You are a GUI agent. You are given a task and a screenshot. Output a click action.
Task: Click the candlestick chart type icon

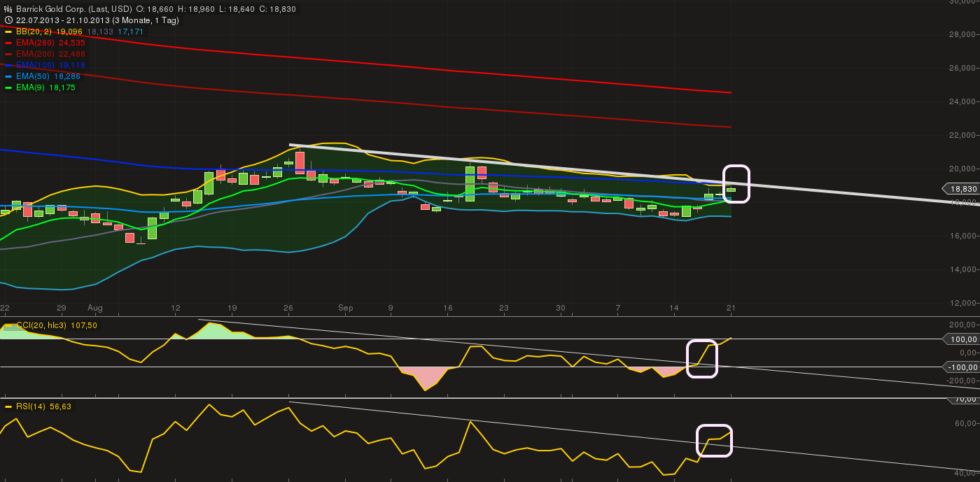[7, 9]
